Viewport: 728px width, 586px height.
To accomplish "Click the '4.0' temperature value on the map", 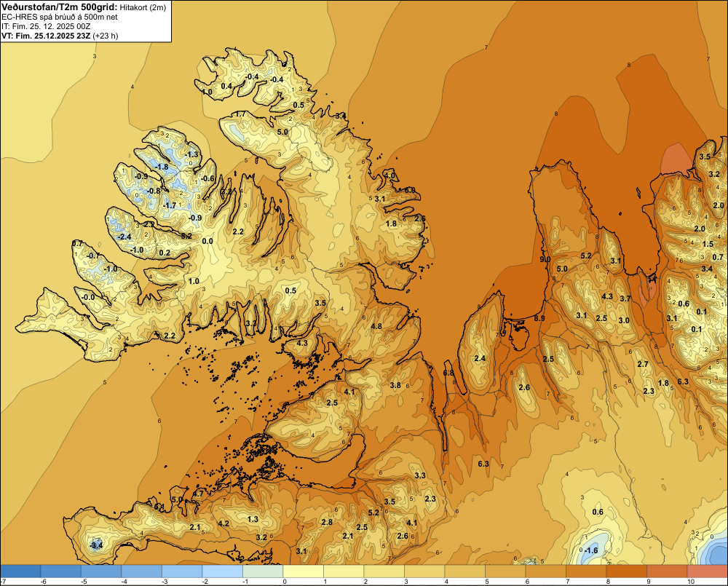I will click(389, 175).
